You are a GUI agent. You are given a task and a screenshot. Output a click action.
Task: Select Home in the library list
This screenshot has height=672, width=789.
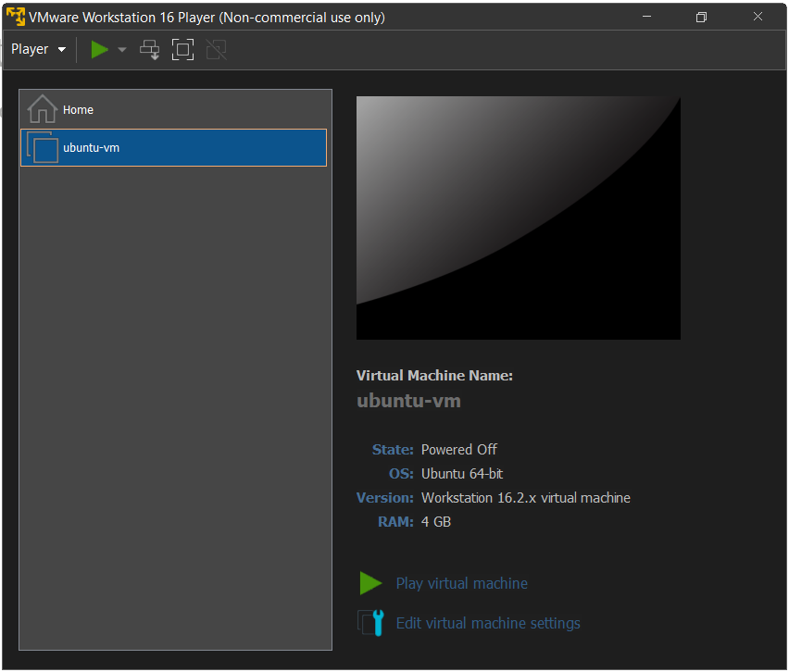click(x=173, y=109)
